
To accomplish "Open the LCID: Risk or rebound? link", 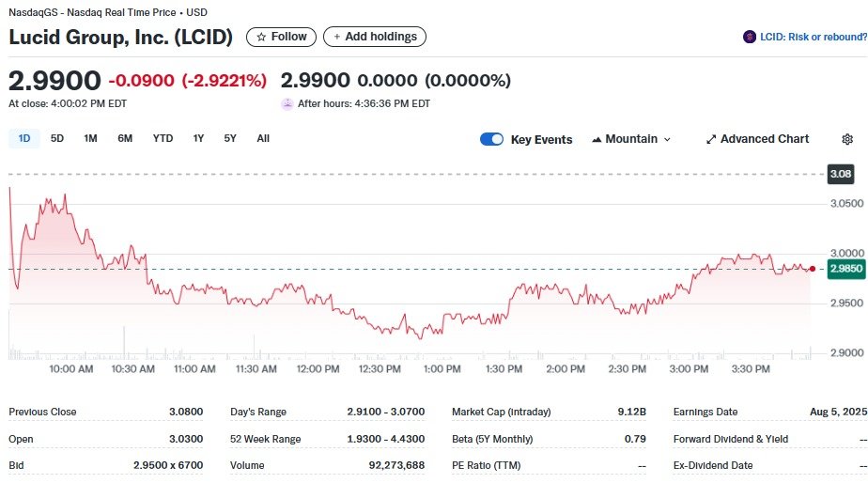I will click(813, 37).
